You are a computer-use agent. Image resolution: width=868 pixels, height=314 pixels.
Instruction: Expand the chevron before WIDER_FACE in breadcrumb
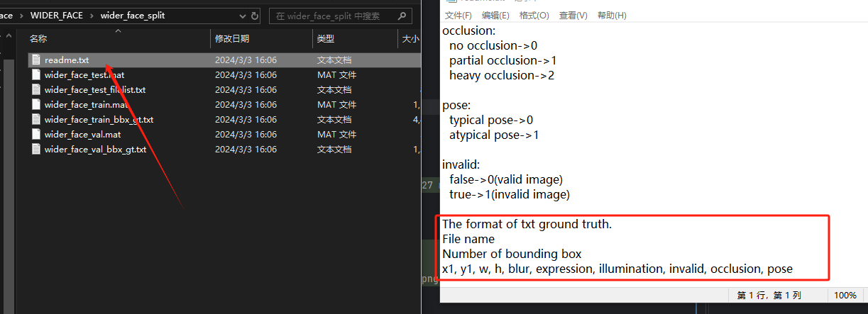pos(21,16)
